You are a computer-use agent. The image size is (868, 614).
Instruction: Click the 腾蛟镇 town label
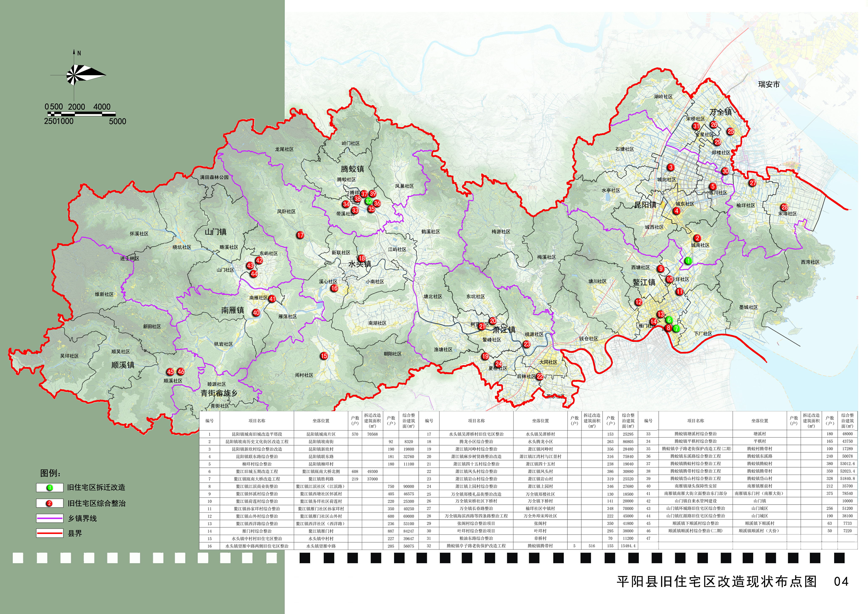point(352,169)
